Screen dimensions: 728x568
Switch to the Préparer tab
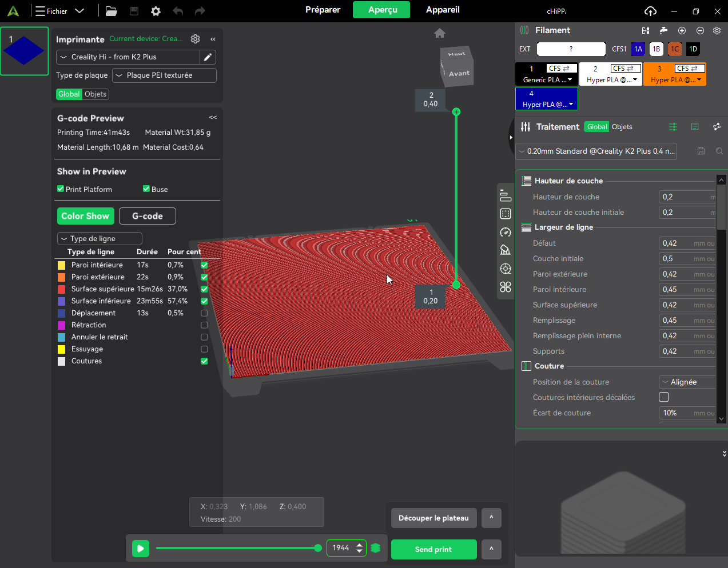(x=323, y=10)
